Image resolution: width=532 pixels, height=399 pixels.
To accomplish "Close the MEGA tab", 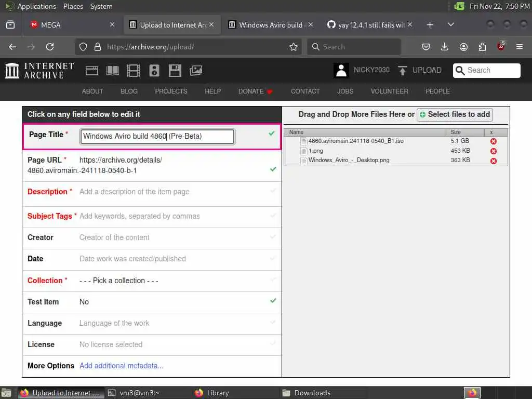I will point(112,25).
